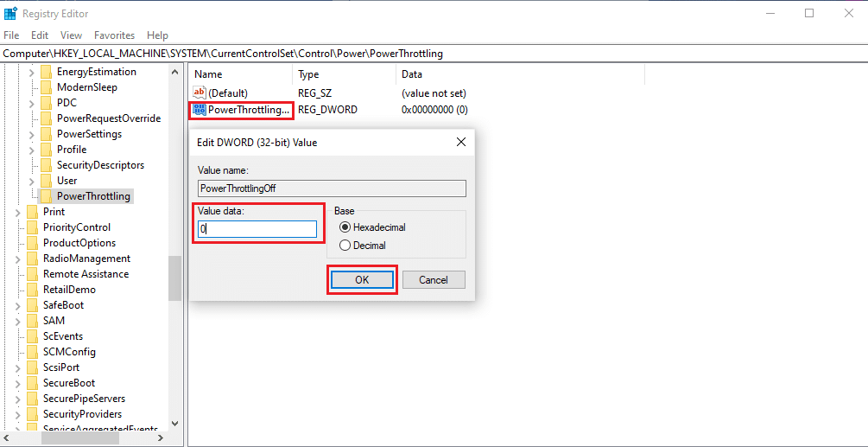Viewport: 868px width, 447px height.
Task: Select the ScsiPort folder icon
Action: 33,367
